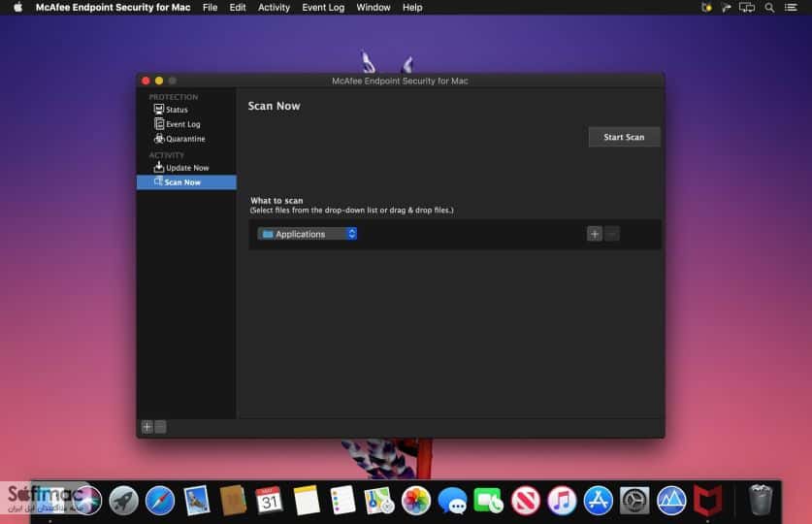This screenshot has height=524, width=812.
Task: Open Reminders from the Dock
Action: pos(342,500)
